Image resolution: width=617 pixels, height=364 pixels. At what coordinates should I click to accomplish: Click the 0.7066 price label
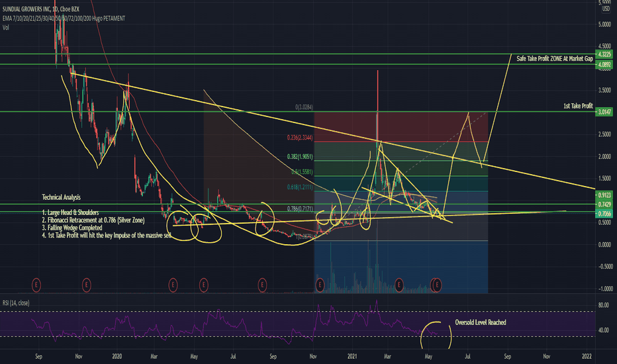click(604, 213)
